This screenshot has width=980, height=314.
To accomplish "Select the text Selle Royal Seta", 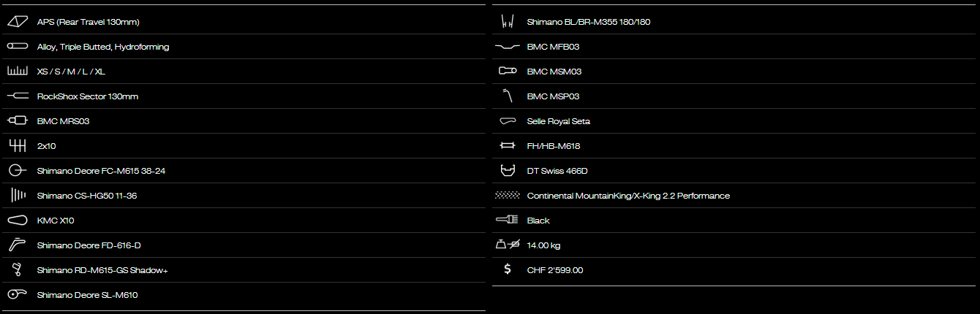I will click(558, 121).
